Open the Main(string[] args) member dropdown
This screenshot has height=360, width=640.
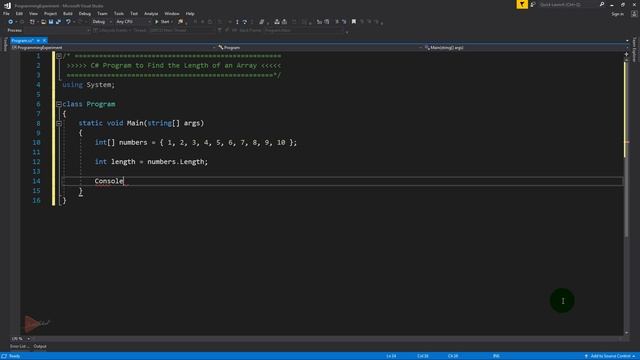(526, 48)
